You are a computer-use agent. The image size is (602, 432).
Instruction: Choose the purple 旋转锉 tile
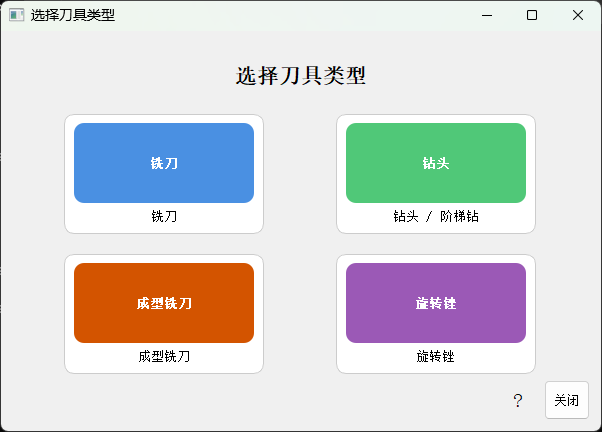(x=436, y=303)
